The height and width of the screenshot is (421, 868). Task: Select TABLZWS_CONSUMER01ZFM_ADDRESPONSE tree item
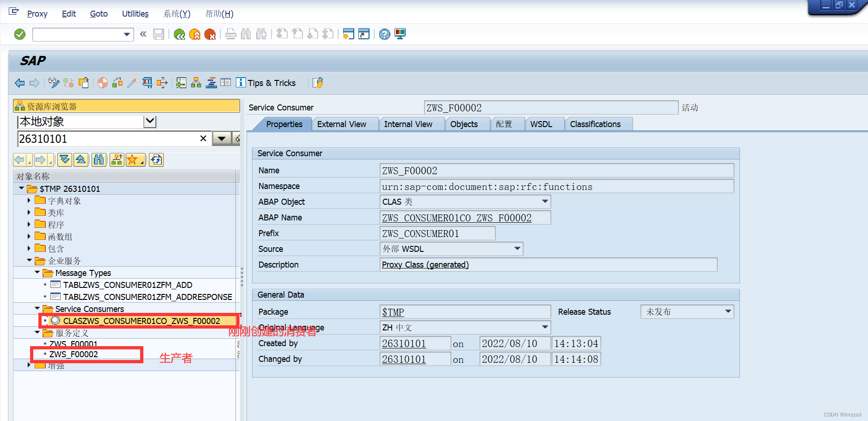(148, 297)
